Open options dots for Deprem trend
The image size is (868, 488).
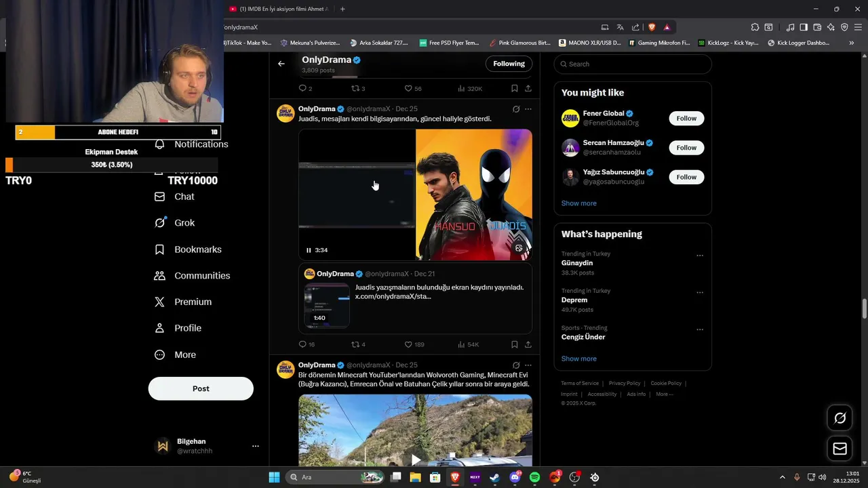[x=700, y=293]
